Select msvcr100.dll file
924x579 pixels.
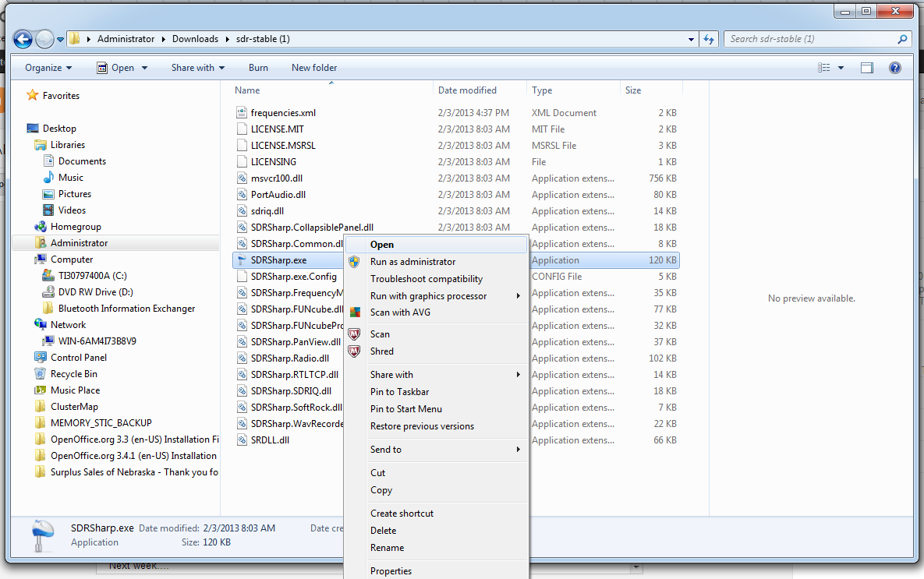(276, 178)
